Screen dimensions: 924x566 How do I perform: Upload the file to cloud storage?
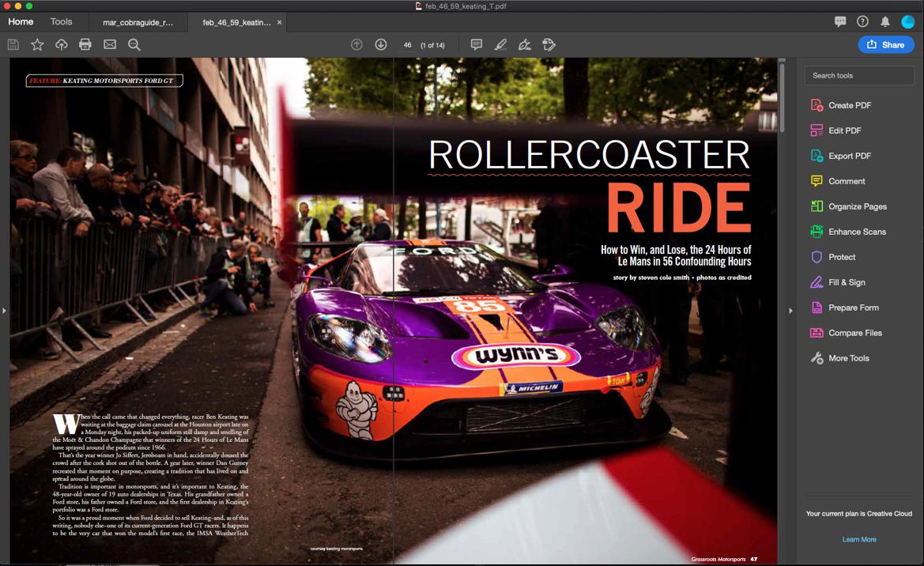tap(61, 44)
